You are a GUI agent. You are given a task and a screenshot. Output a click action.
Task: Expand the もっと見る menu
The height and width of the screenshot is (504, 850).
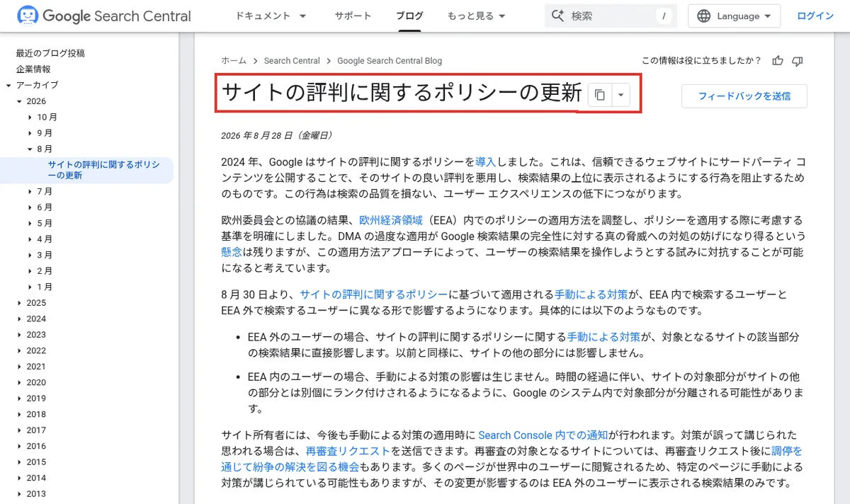click(476, 16)
